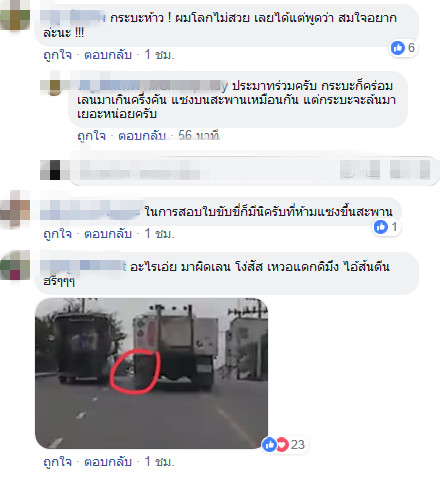Like the nested reply about pickup truck
Viewport: 440px width, 478px height.
click(x=91, y=136)
